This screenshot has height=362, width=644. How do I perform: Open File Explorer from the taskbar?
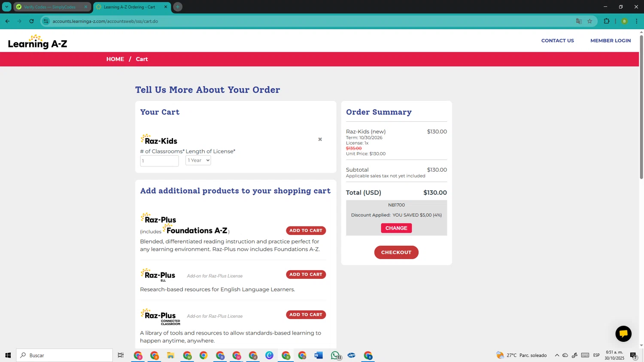[170, 355]
